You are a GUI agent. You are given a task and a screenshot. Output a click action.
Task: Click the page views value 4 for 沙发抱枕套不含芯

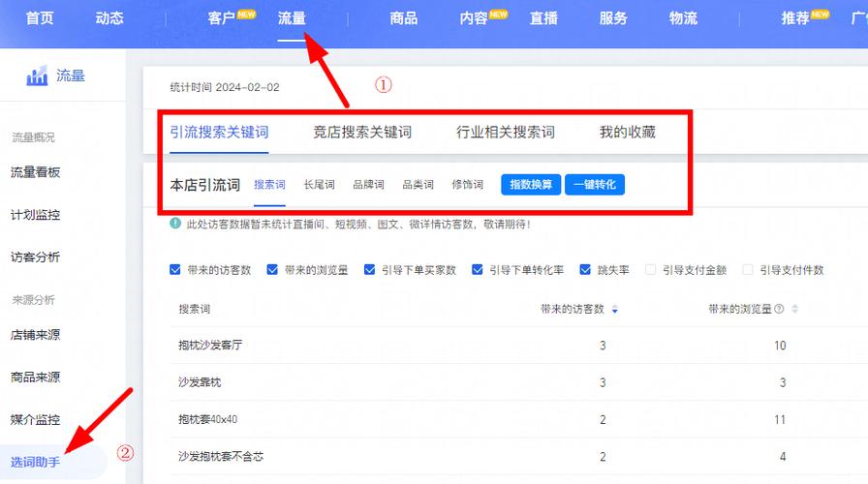coord(783,457)
